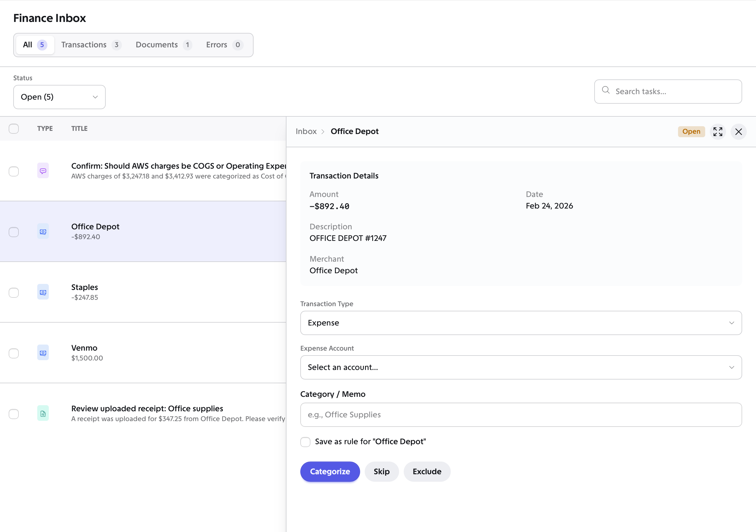
Task: Select the Venmo transaction title
Action: click(x=84, y=348)
